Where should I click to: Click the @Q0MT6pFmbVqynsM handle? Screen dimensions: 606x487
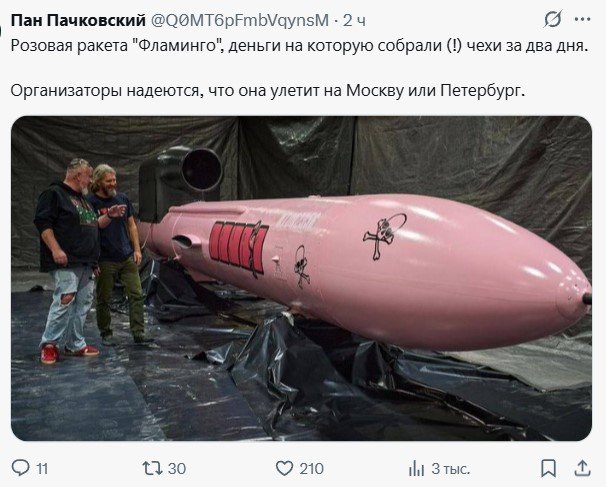(239, 20)
